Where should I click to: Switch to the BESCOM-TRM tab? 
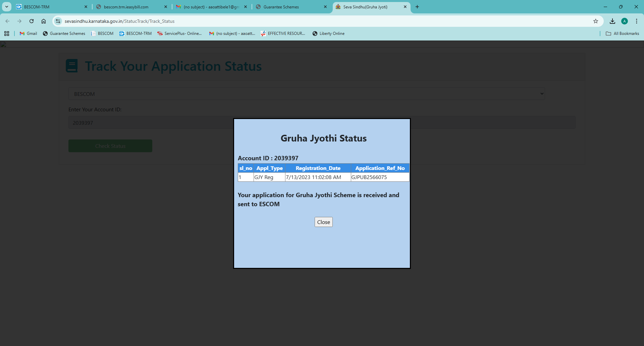point(50,7)
